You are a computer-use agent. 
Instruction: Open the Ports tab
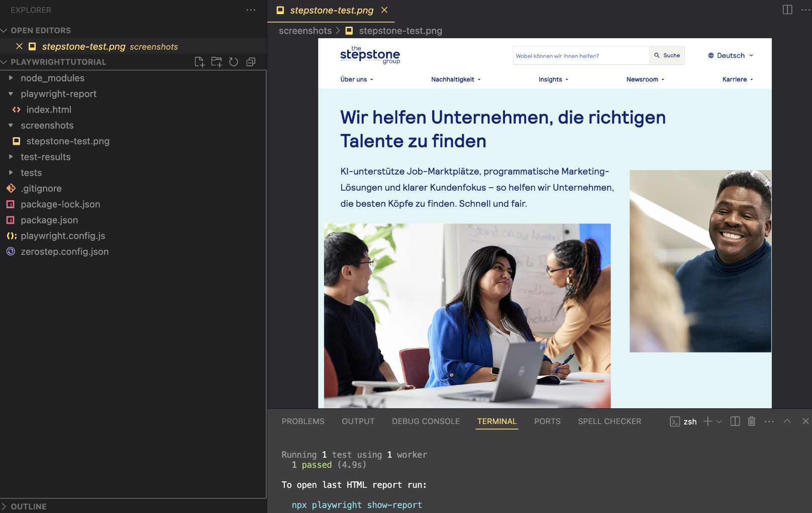547,421
